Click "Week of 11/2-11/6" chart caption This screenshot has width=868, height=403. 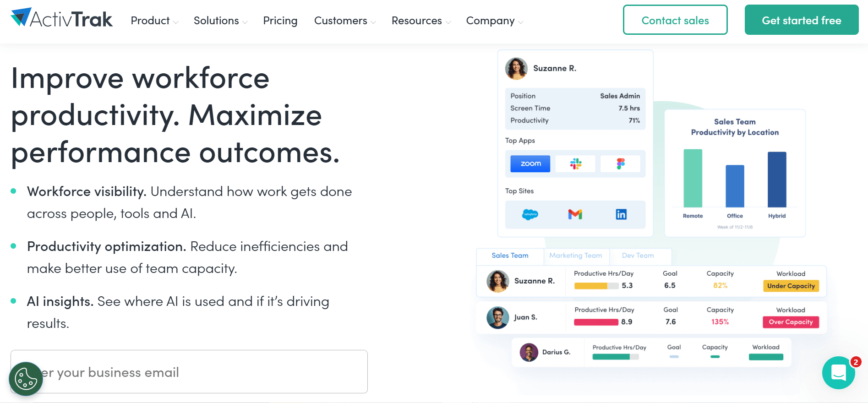[x=735, y=227]
